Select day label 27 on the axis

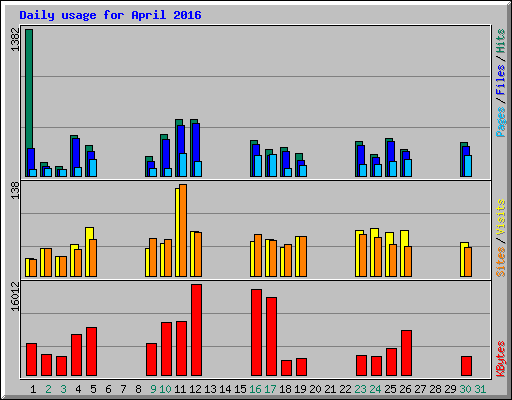420,389
